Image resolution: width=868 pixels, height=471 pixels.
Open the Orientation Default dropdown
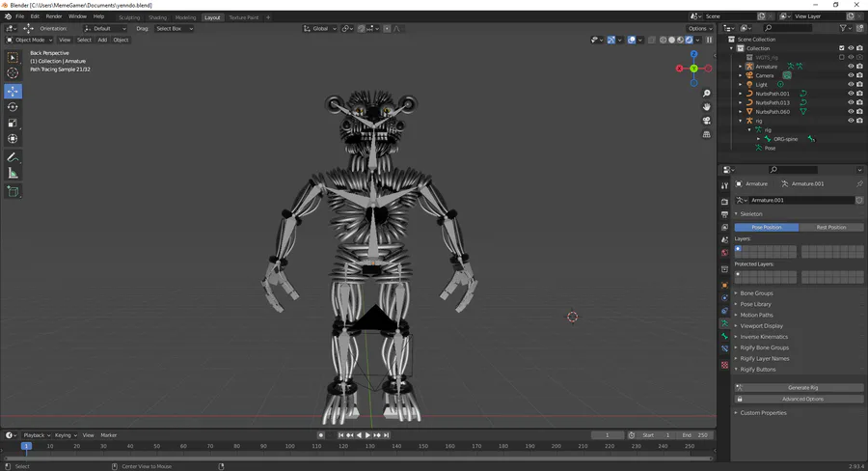pyautogui.click(x=105, y=28)
